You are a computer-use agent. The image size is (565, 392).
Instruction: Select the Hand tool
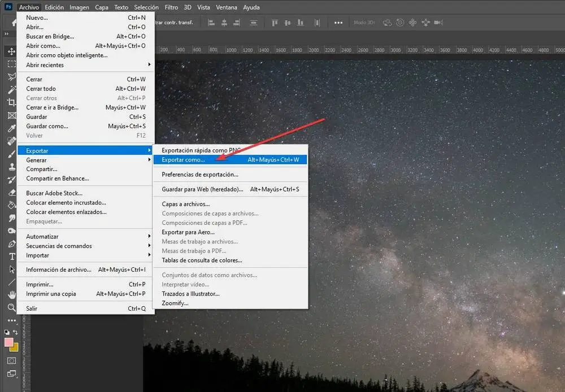point(11,295)
